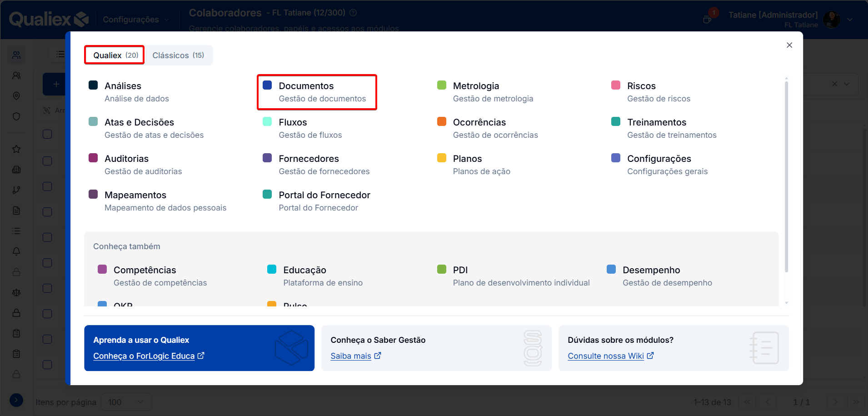Go to the previous page with the single-left arrow
Screen dimensions: 868x416
tap(768, 402)
